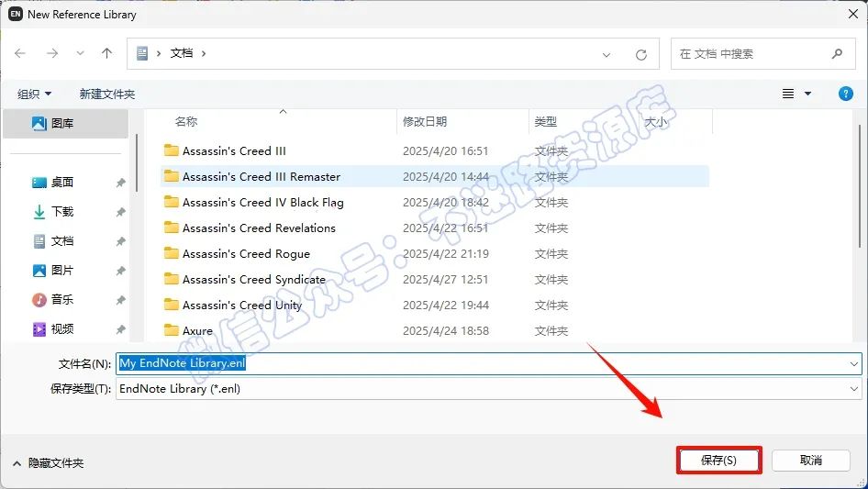This screenshot has height=489, width=868.
Task: Click the file list vertical scrollbar
Action: point(860,188)
